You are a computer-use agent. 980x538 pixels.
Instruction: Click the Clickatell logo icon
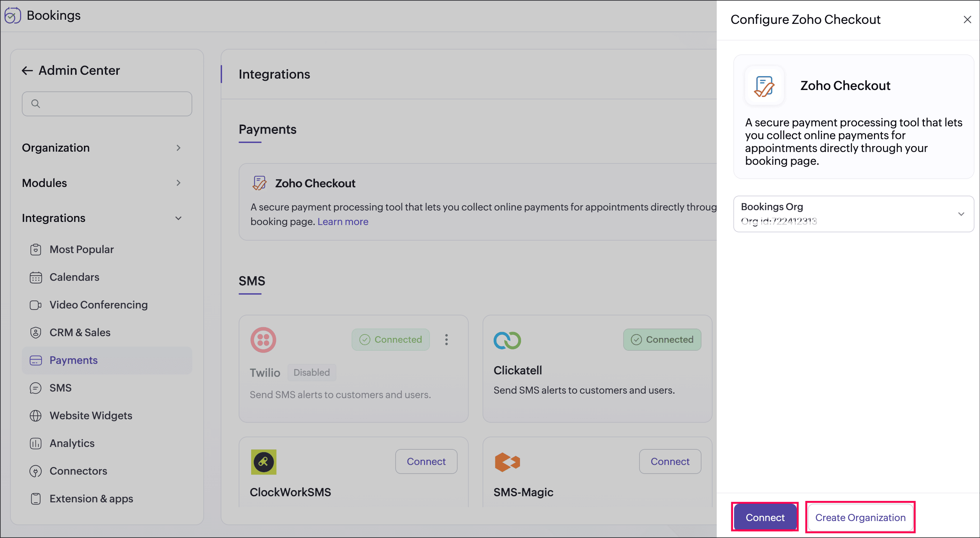507,340
